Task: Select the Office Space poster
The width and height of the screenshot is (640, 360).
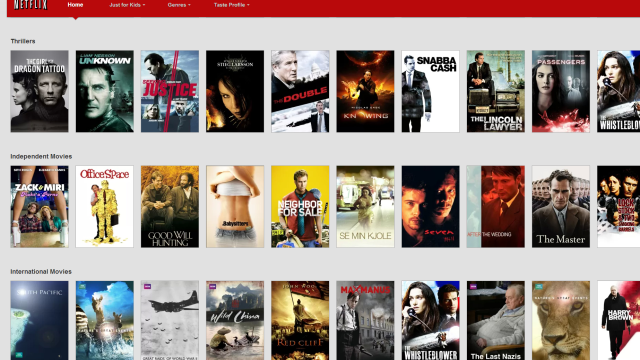Action: tap(104, 207)
